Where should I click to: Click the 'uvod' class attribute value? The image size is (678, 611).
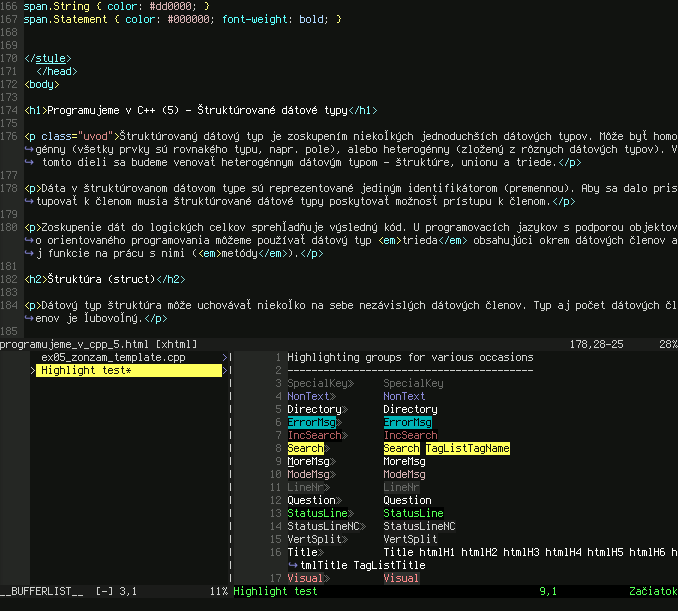(95, 136)
